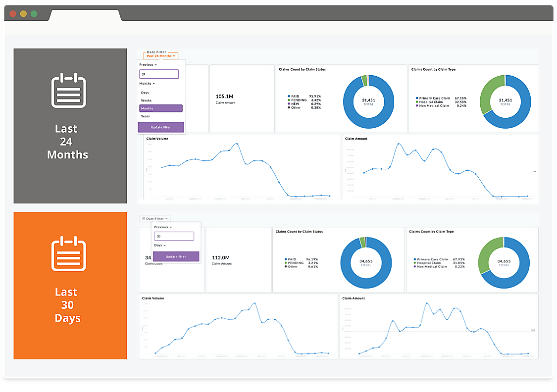Image resolution: width=557 pixels, height=392 pixels.
Task: Focus the input field containing 30
Action: click(x=173, y=236)
